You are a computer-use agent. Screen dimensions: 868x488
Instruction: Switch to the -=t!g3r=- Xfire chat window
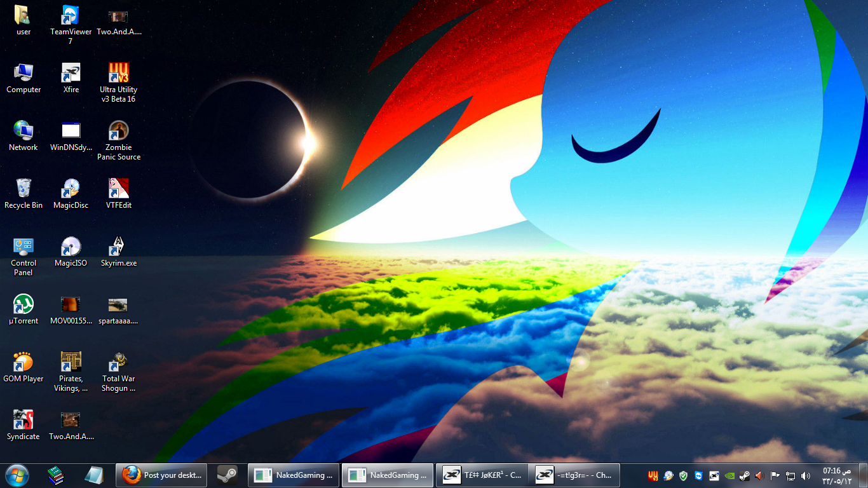(x=574, y=475)
